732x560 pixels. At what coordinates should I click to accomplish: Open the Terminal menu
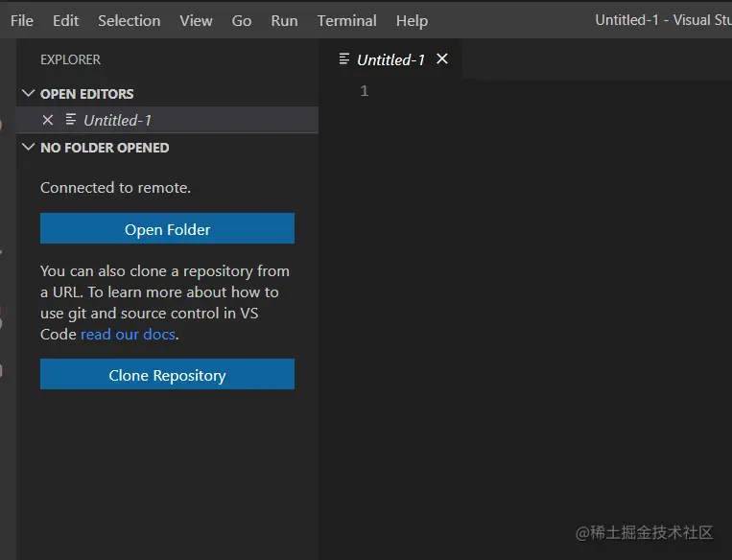[x=346, y=20]
